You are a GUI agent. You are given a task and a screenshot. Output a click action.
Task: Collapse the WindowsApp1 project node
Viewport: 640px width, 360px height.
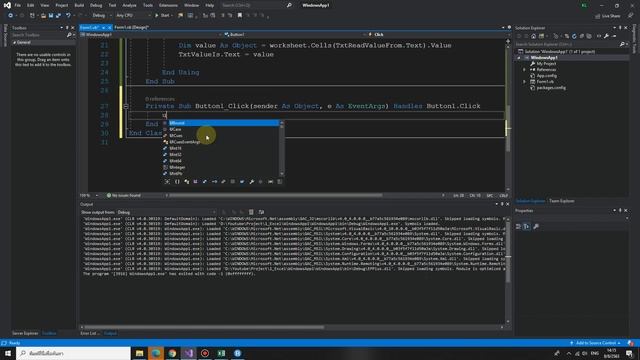coord(519,58)
